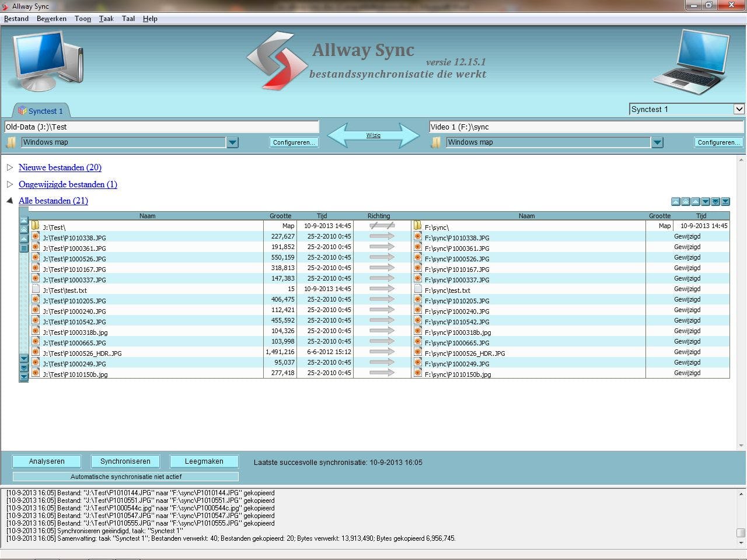Image resolution: width=747 pixels, height=560 pixels.
Task: Select the Synctest 1 tab
Action: [x=40, y=110]
